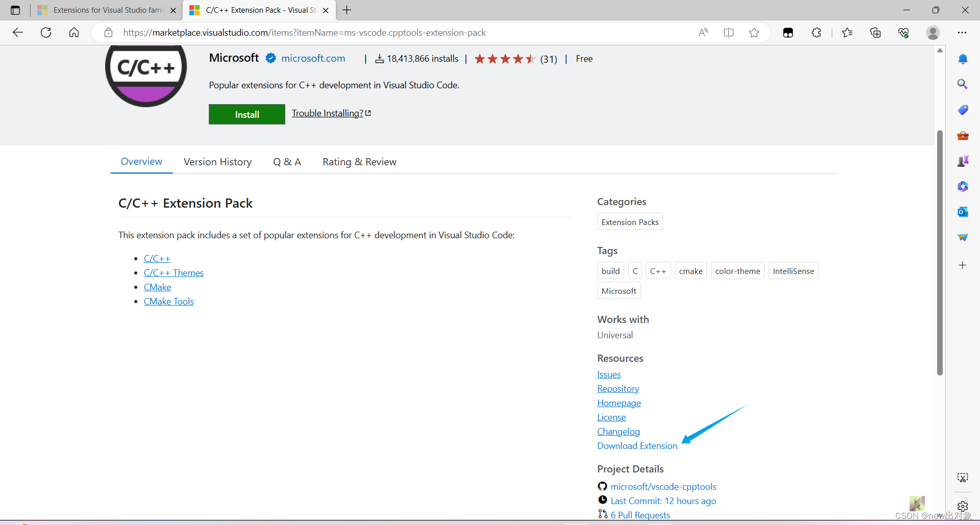Open sidebar Outlook icon
980x525 pixels.
tap(963, 212)
